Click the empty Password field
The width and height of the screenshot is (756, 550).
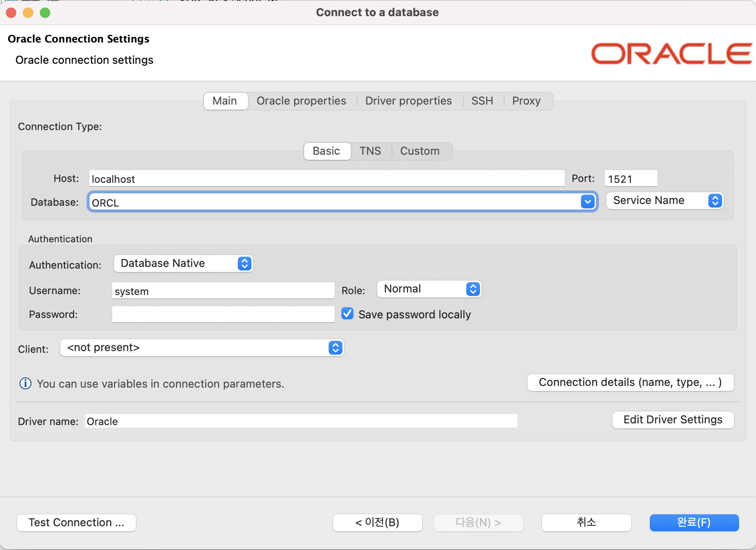coord(223,315)
